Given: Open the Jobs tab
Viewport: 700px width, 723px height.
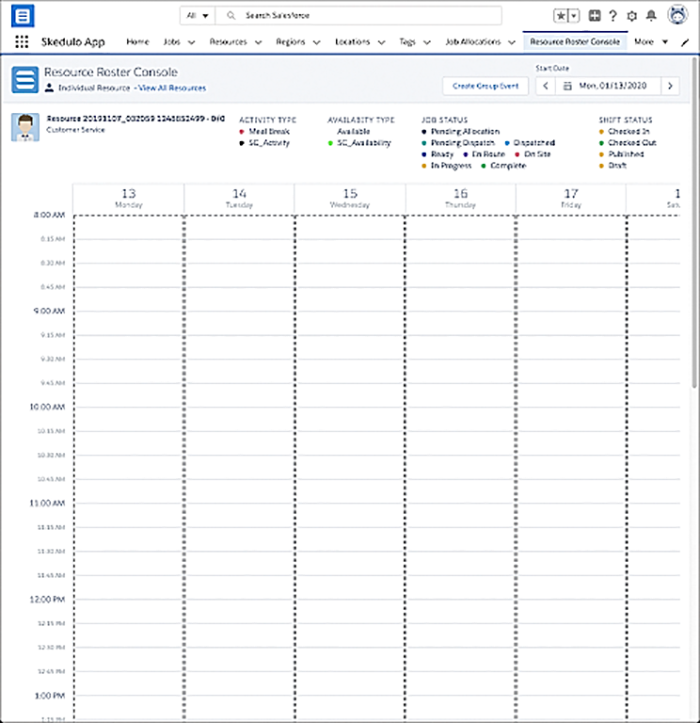Looking at the screenshot, I should pyautogui.click(x=172, y=42).
